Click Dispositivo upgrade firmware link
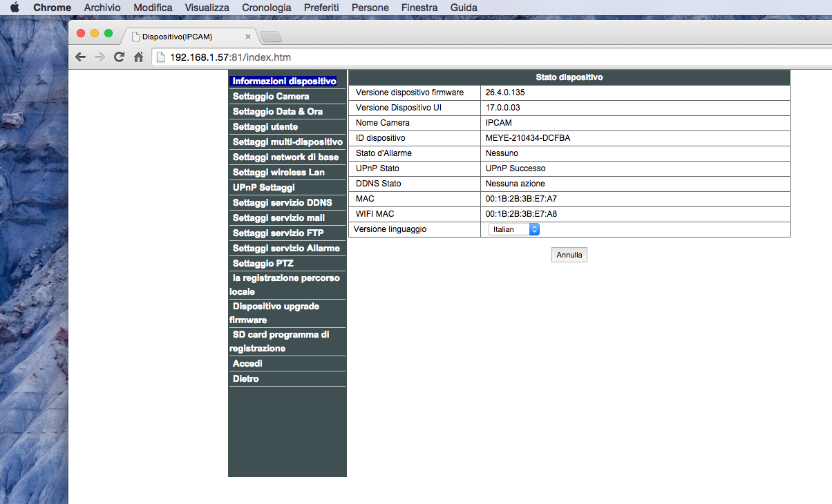The height and width of the screenshot is (504, 832). [276, 307]
